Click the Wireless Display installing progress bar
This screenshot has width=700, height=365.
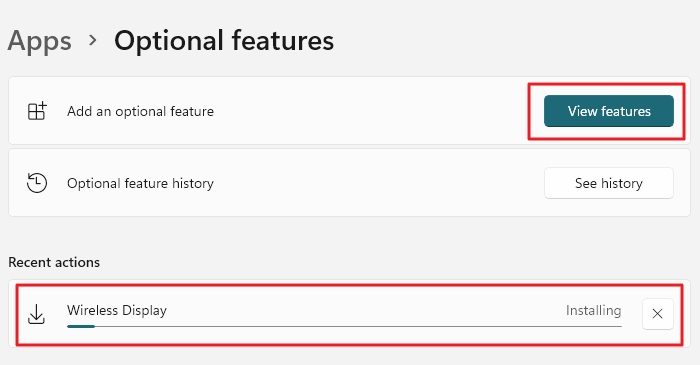344,327
